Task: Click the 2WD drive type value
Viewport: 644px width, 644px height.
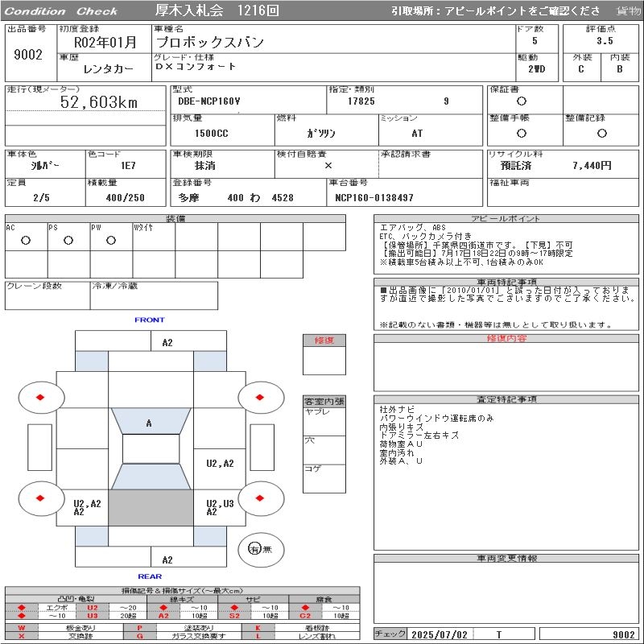Action: click(537, 69)
